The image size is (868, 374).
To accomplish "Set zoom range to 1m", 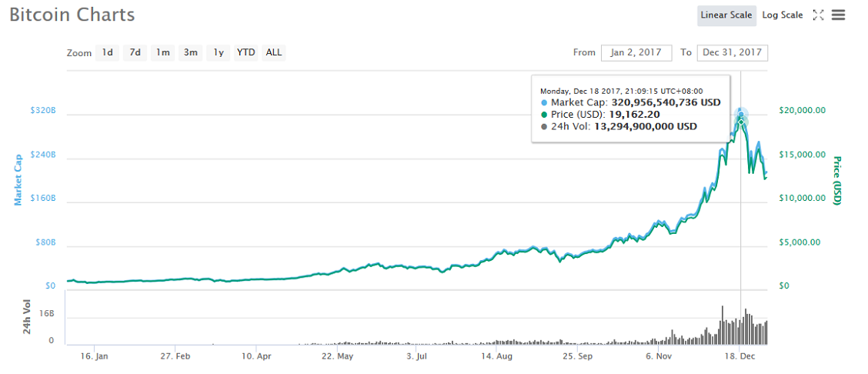I will 162,52.
